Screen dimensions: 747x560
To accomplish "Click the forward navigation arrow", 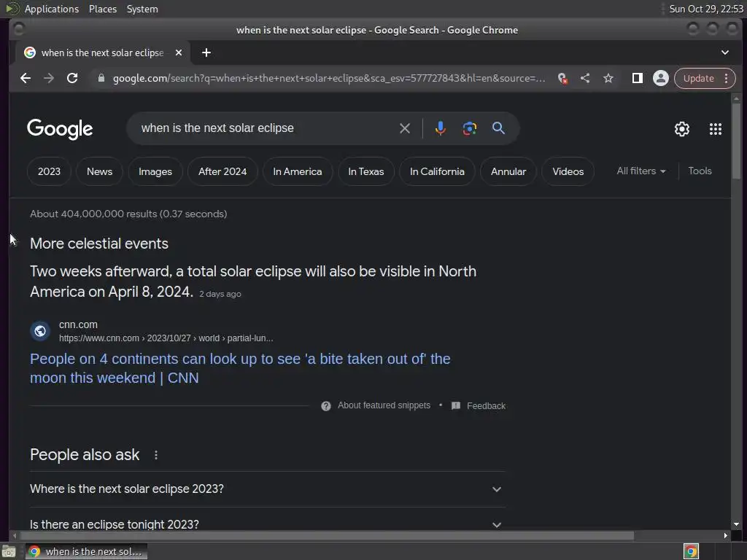I will click(49, 78).
